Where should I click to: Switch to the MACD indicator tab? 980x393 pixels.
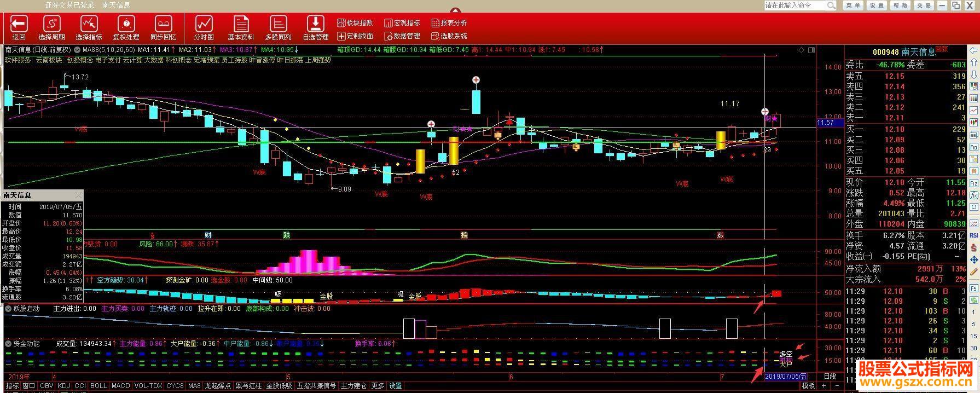click(121, 386)
